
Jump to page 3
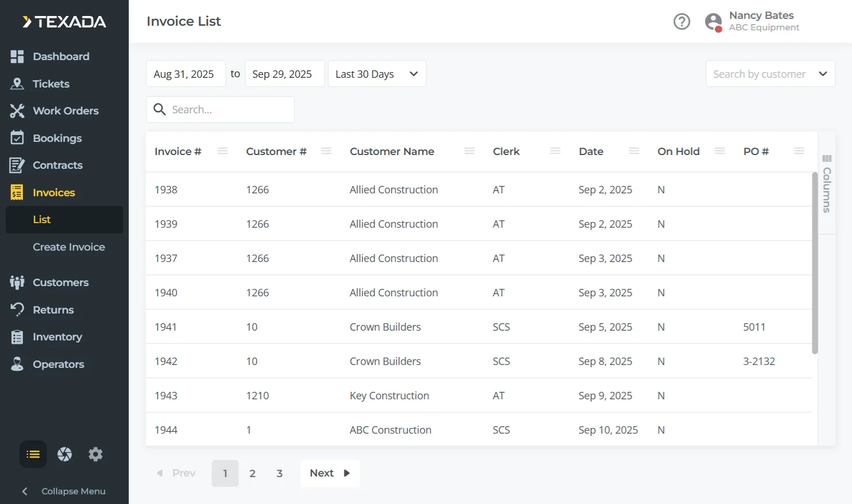[279, 473]
